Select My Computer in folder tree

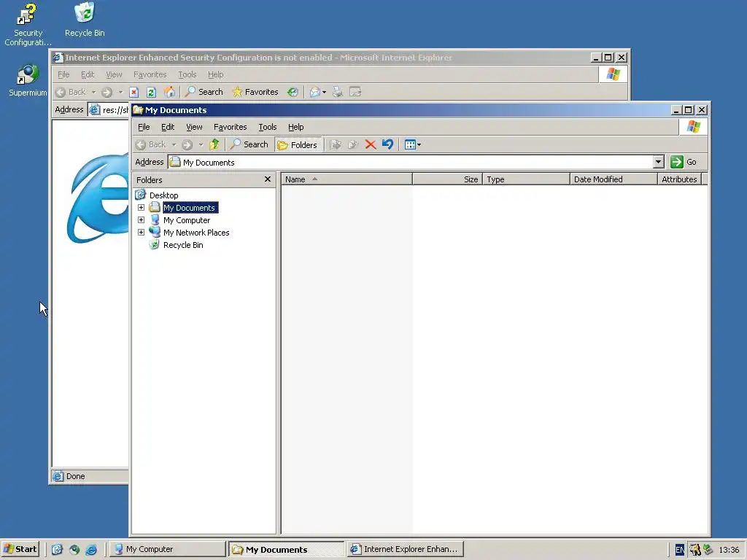186,220
